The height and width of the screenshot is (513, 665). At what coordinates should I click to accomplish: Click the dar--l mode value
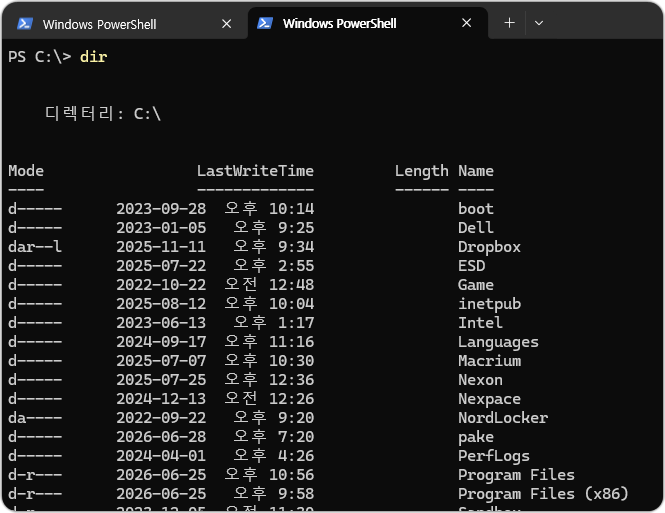[35, 247]
